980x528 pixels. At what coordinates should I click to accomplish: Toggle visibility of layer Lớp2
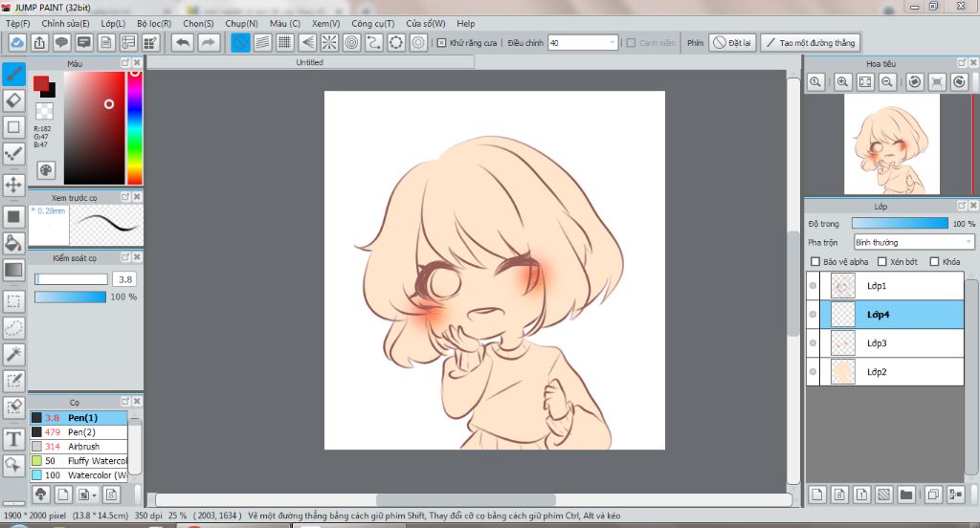tap(813, 372)
